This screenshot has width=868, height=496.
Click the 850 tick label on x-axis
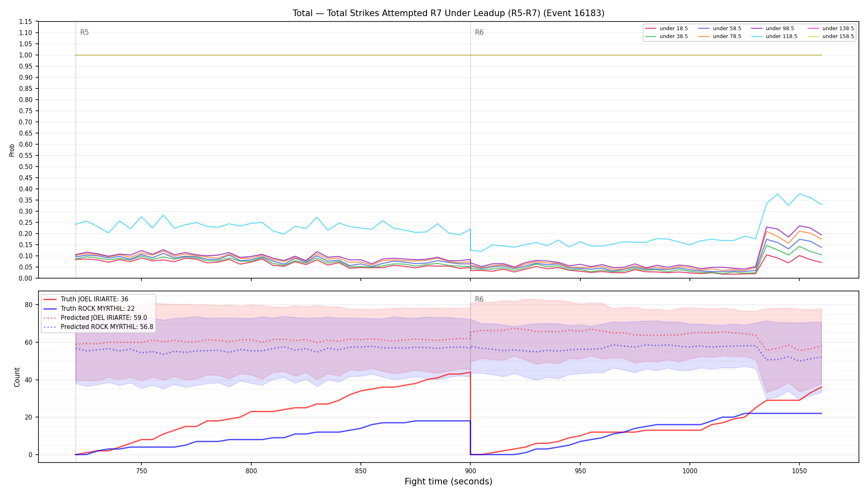pos(361,471)
